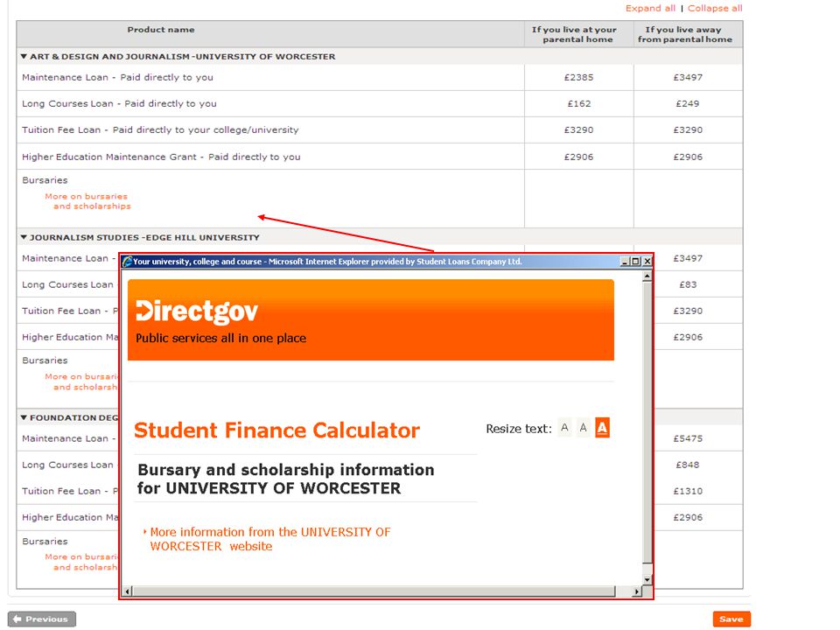The width and height of the screenshot is (840, 630).
Task: Click Bursary and scholarship information heading
Action: tap(285, 479)
